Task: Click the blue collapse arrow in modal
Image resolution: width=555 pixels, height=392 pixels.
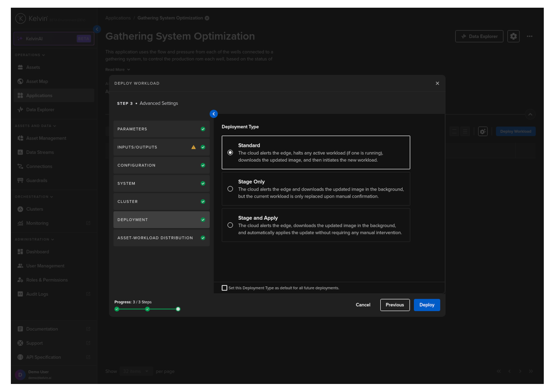Action: pos(213,114)
